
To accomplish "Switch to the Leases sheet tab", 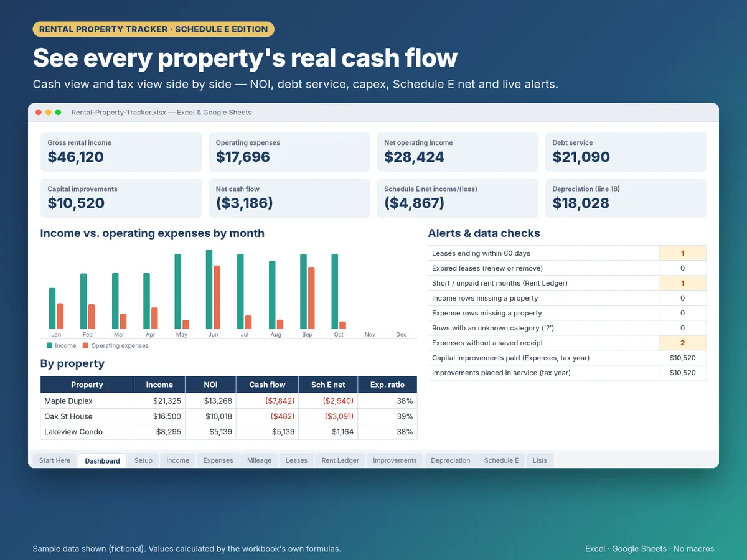I will (296, 460).
